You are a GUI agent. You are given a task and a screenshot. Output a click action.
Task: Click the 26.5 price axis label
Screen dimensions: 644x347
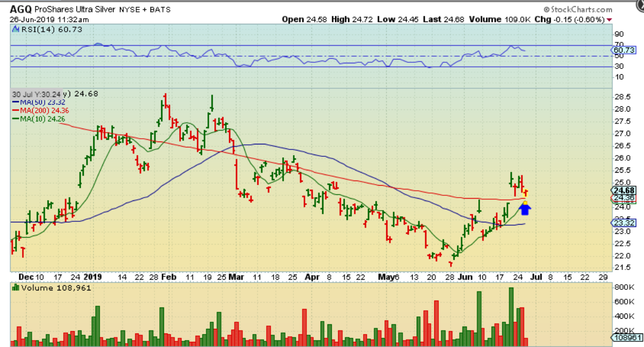(x=623, y=146)
